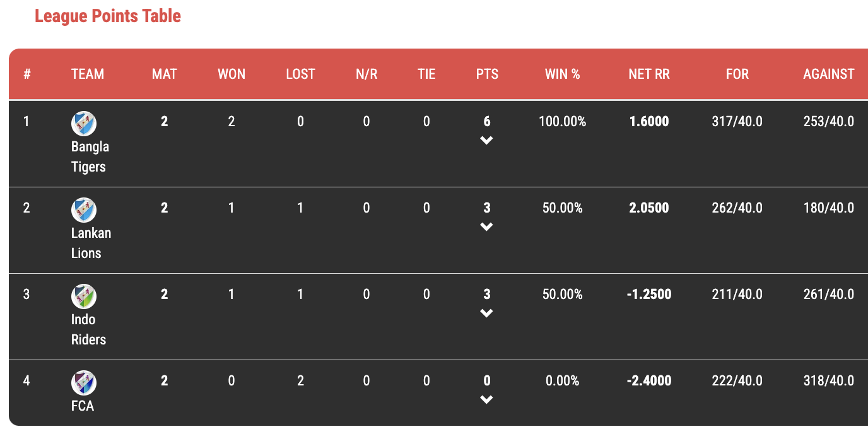Expand Indo Riders points details chevron
Image resolution: width=868 pixels, height=434 pixels.
tap(486, 314)
